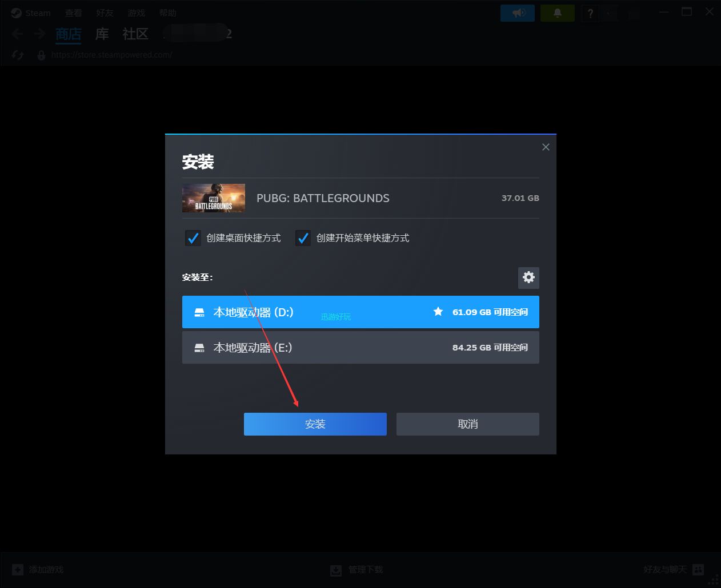Image resolution: width=721 pixels, height=588 pixels.
Task: Click the plus icon beside 添加游戏
Action: pyautogui.click(x=18, y=570)
